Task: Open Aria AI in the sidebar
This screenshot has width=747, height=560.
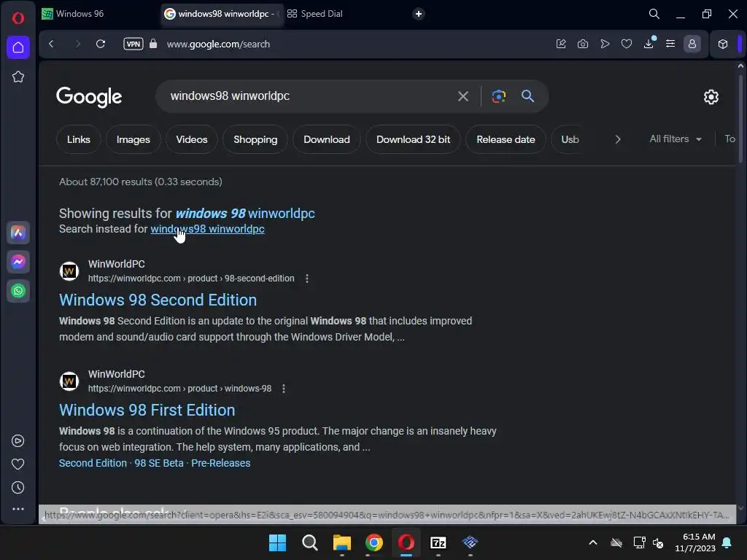Action: (x=18, y=233)
